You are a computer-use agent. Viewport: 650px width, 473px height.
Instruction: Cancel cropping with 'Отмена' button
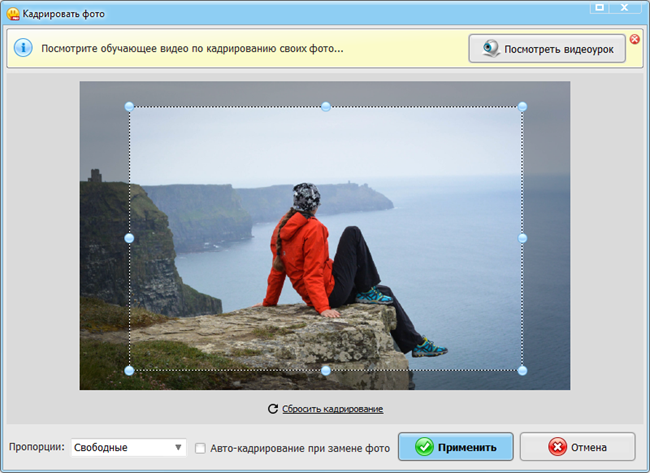577,447
